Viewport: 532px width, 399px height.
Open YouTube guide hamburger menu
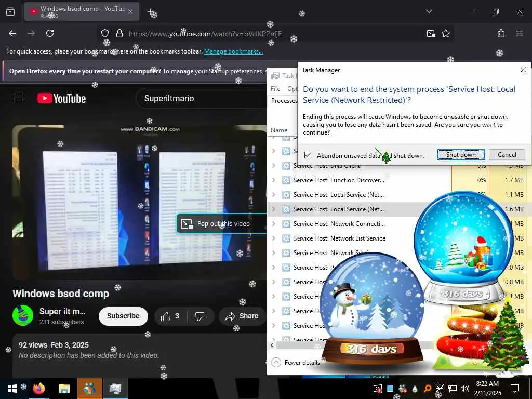(x=19, y=98)
